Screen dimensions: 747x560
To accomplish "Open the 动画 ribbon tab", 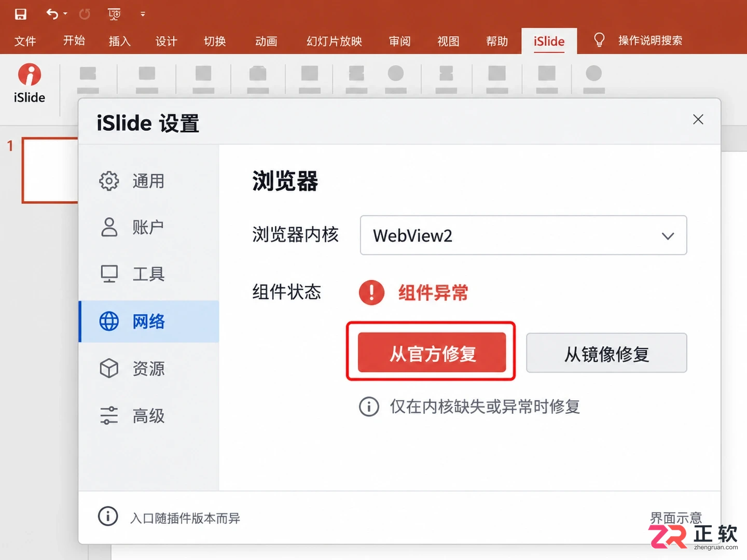I will (266, 41).
